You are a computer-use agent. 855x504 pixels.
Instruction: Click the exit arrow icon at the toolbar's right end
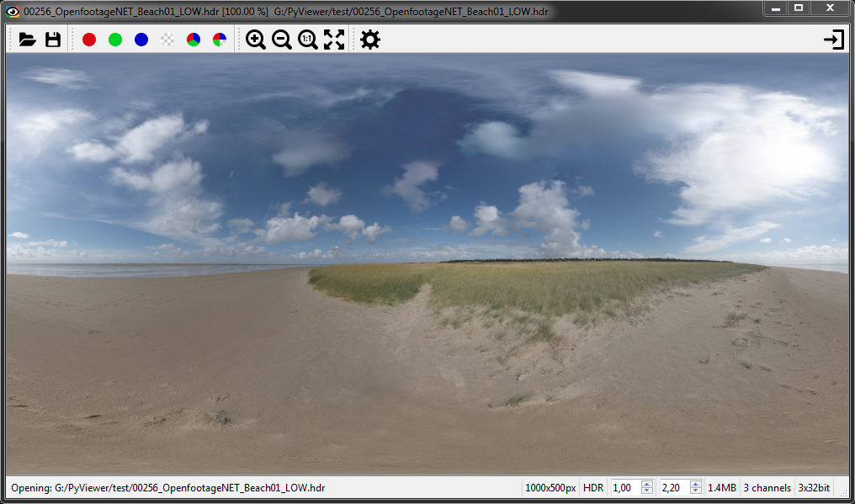point(834,40)
